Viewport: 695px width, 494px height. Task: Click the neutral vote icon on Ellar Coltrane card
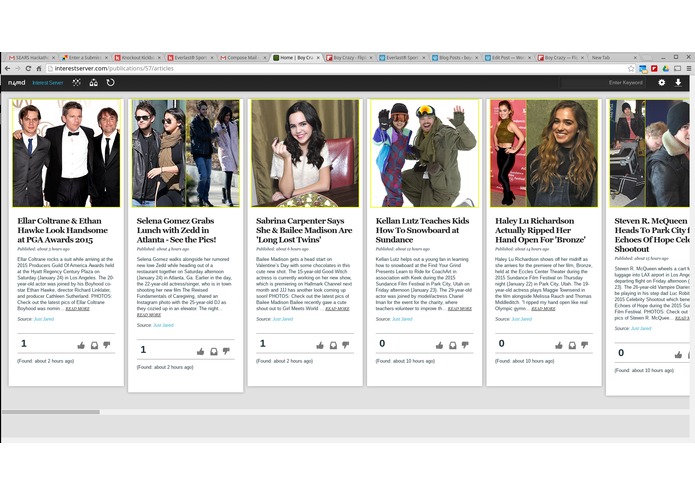94,346
